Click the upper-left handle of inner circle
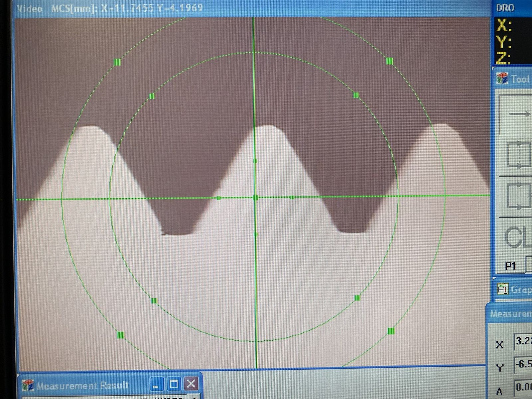Viewport: 532px width, 399px height. (x=152, y=96)
